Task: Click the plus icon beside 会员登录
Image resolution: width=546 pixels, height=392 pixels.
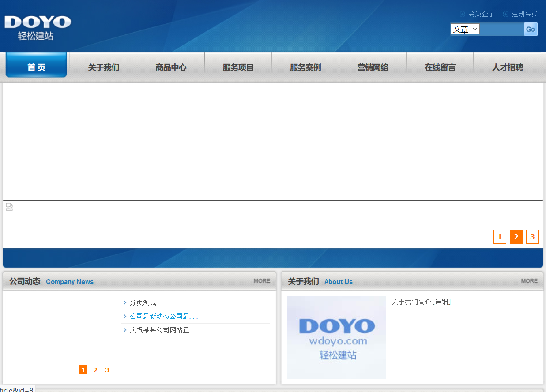Action: pos(462,14)
